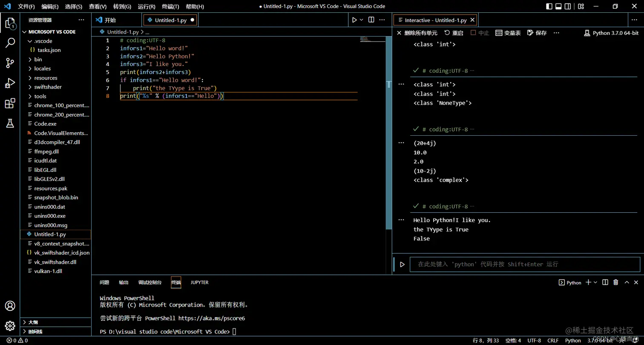Viewport: 644px width, 345px height.
Task: Open options for the complex number output cell
Action: tap(401, 143)
